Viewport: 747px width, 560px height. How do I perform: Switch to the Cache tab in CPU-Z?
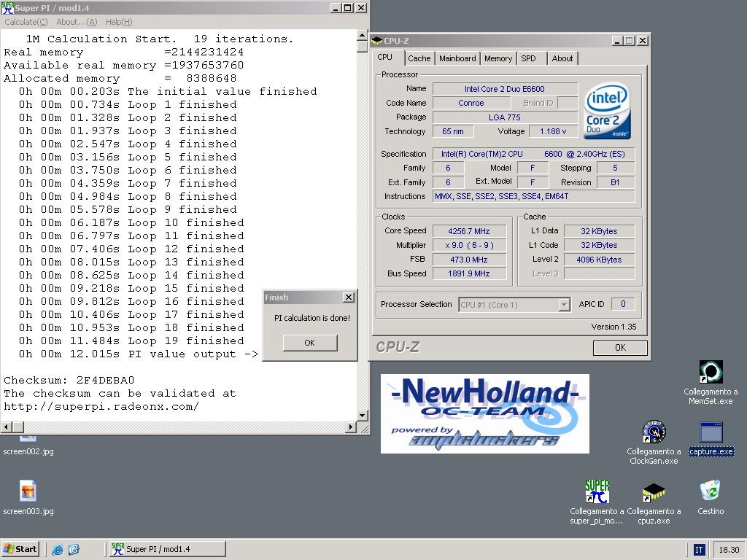click(x=419, y=58)
